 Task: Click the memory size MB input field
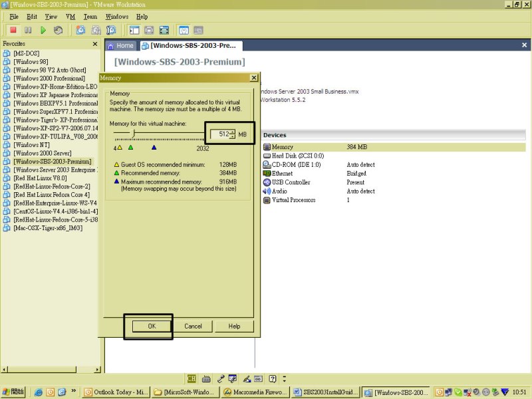[220, 134]
